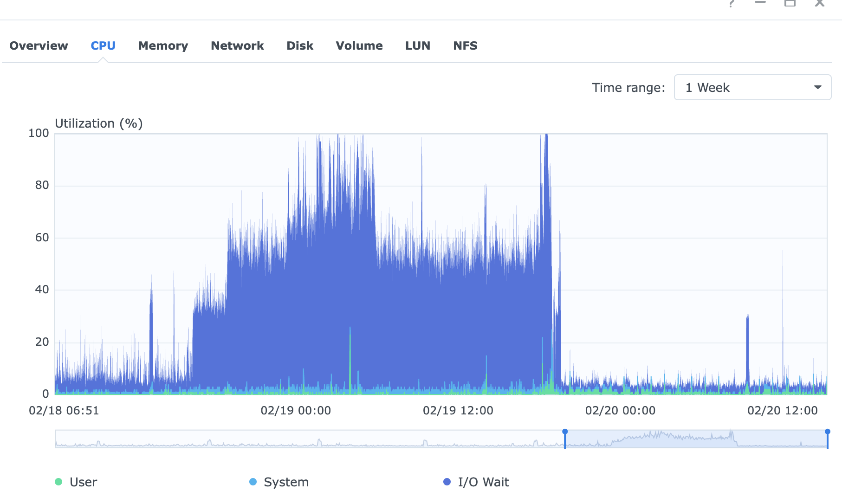Maximize the Resource Monitor window
842x504 pixels.
click(x=790, y=3)
